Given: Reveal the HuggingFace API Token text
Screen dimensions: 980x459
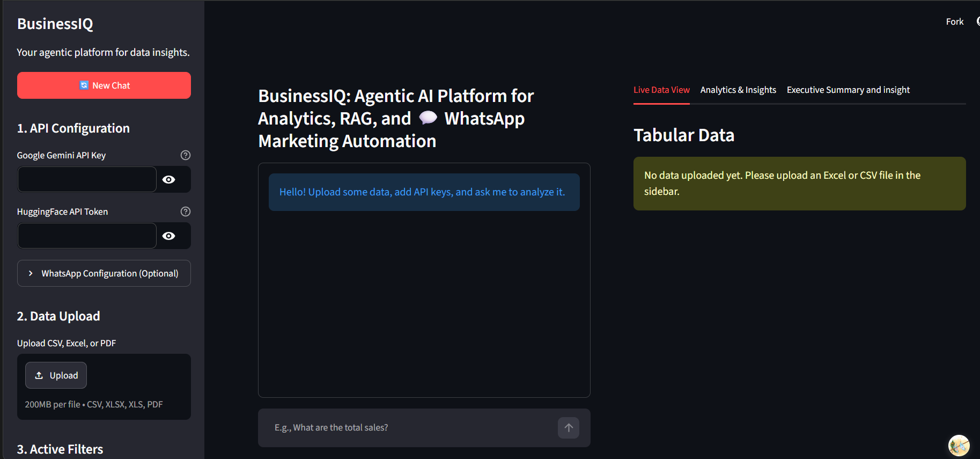Looking at the screenshot, I should pyautogui.click(x=169, y=236).
